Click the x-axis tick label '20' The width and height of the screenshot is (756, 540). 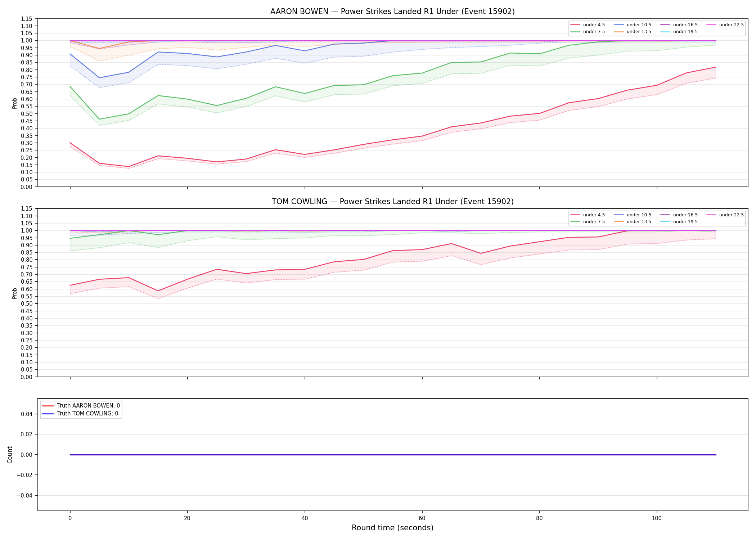tap(187, 519)
